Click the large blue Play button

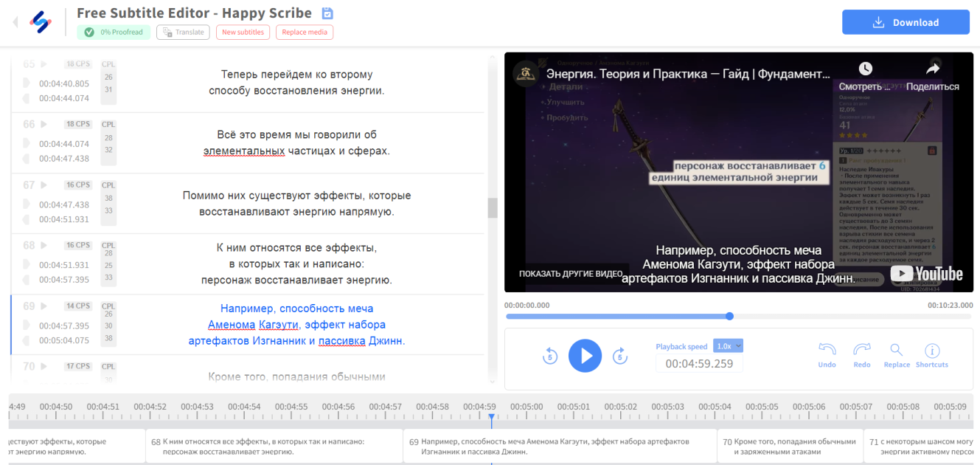point(585,356)
